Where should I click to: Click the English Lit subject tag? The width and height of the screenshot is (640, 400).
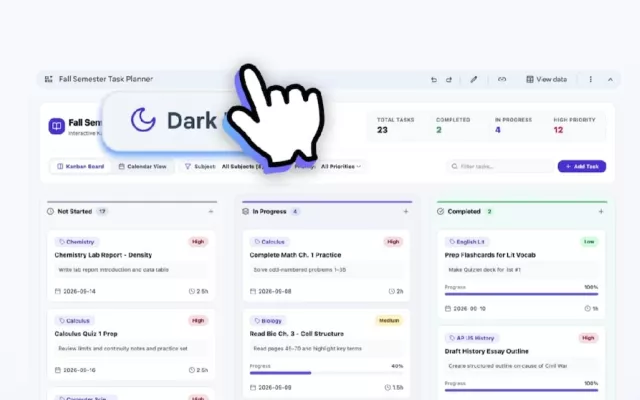tap(467, 242)
